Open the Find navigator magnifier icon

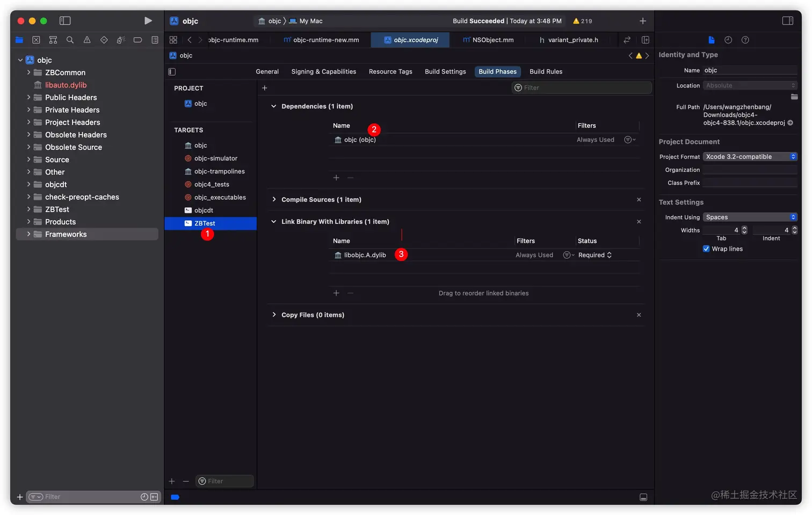70,40
